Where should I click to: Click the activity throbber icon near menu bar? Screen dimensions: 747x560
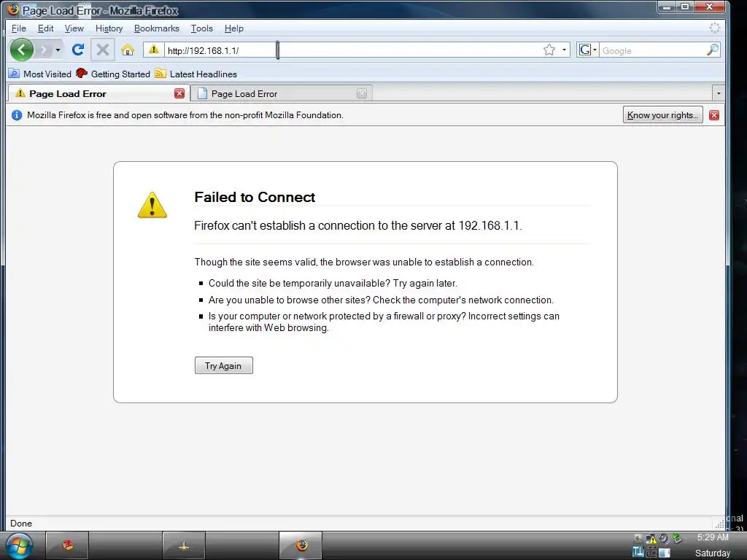[x=714, y=28]
